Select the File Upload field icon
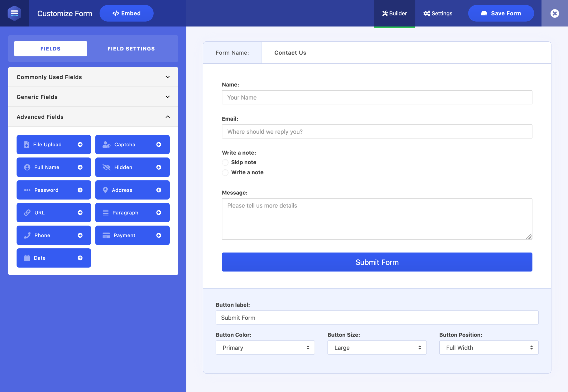The height and width of the screenshot is (392, 568). pos(27,144)
